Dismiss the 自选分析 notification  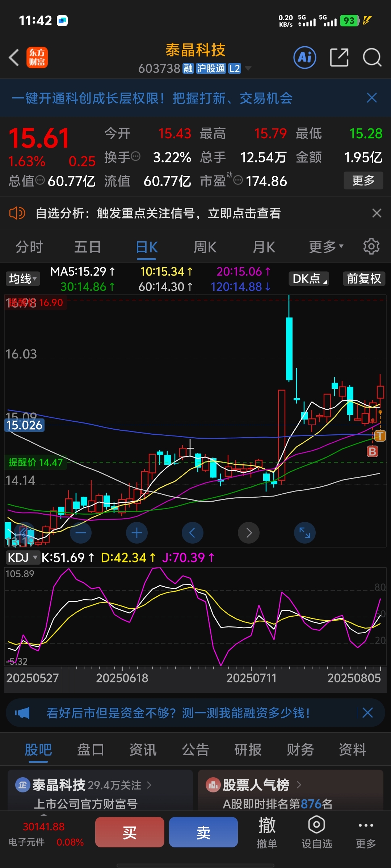[x=377, y=213]
